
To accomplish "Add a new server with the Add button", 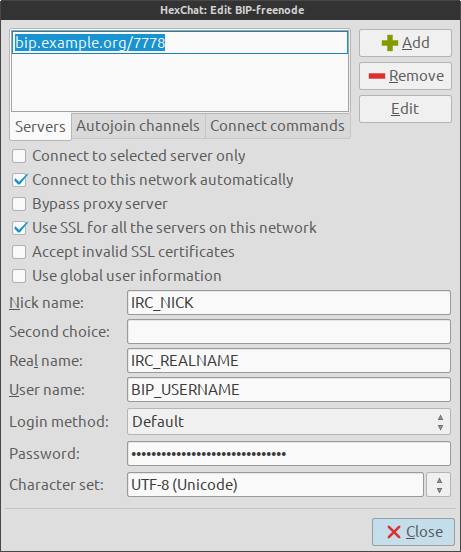I will tap(405, 43).
